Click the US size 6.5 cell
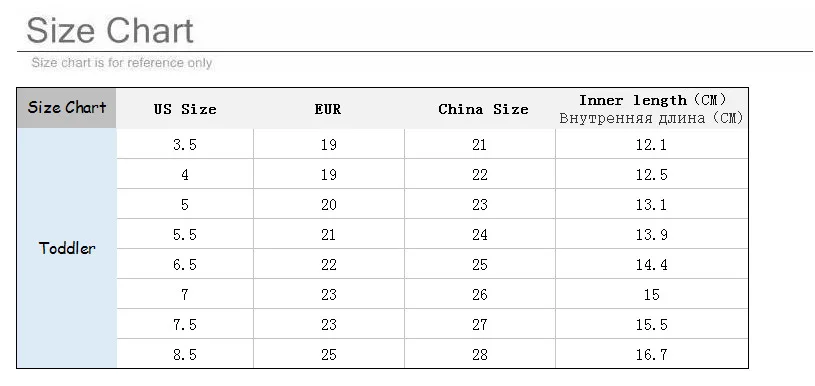815x386 pixels. (x=185, y=264)
